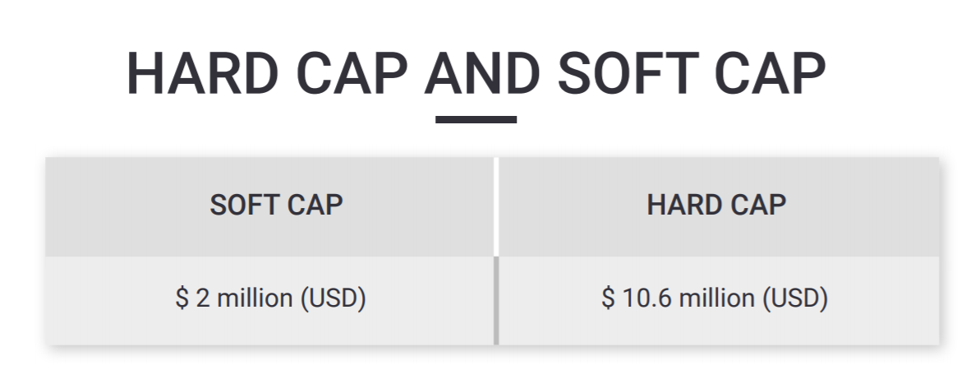Click the word SOFT in the main heading

(628, 74)
